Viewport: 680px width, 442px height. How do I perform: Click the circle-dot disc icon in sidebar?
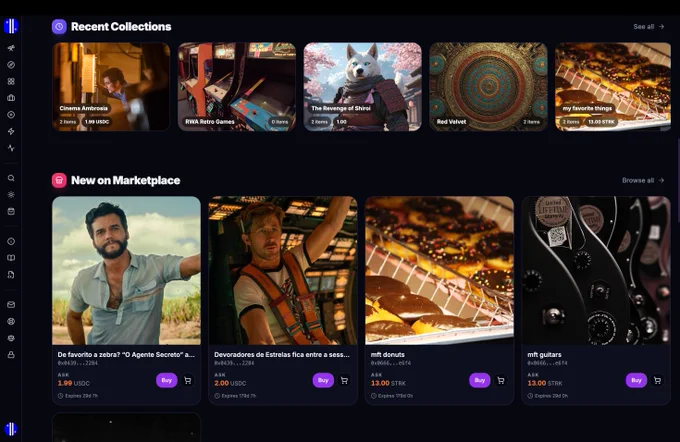click(x=11, y=115)
